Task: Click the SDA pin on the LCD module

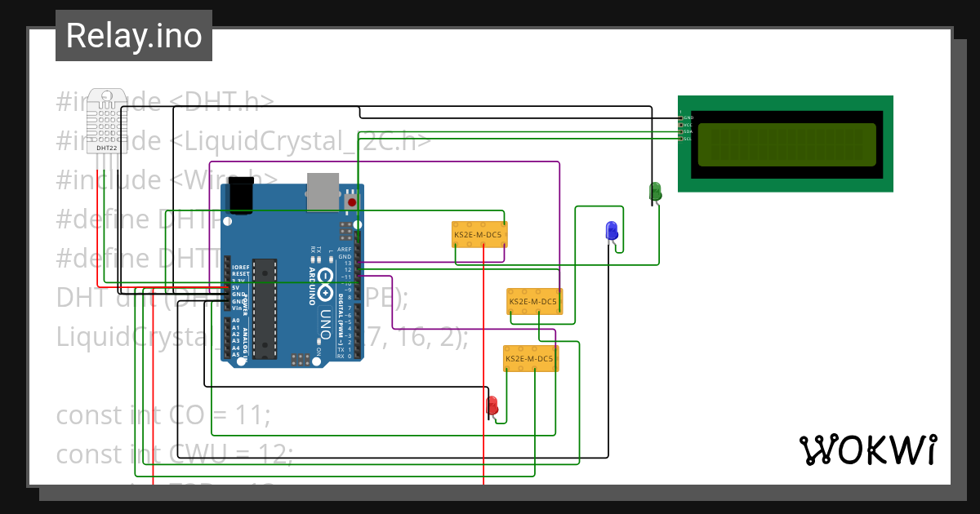Action: [681, 131]
